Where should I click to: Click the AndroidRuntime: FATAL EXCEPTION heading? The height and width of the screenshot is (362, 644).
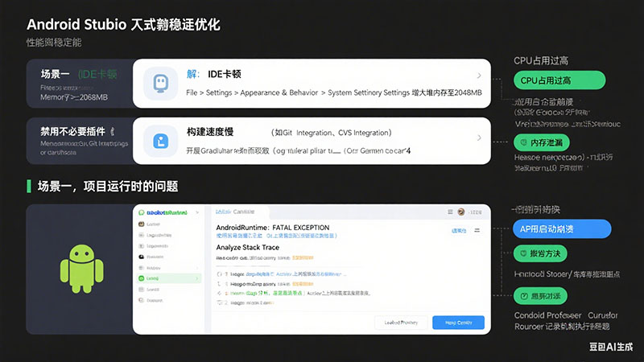tap(273, 228)
